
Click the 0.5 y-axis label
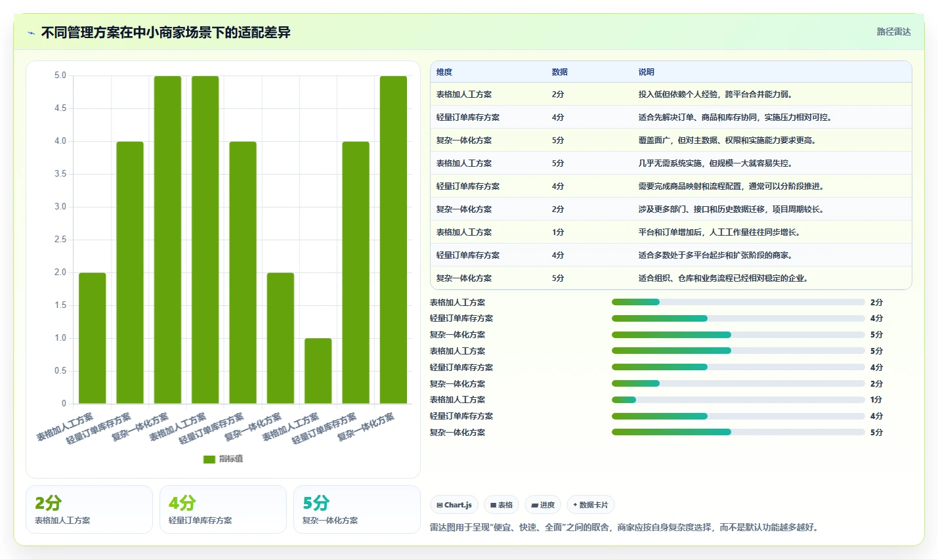pyautogui.click(x=60, y=371)
